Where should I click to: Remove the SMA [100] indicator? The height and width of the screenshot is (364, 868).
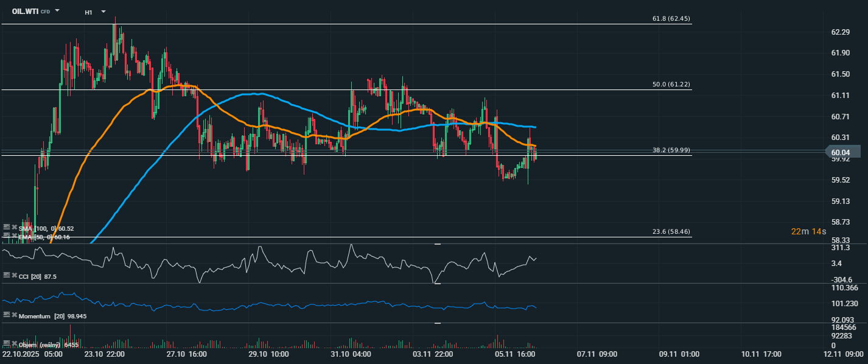point(13,227)
